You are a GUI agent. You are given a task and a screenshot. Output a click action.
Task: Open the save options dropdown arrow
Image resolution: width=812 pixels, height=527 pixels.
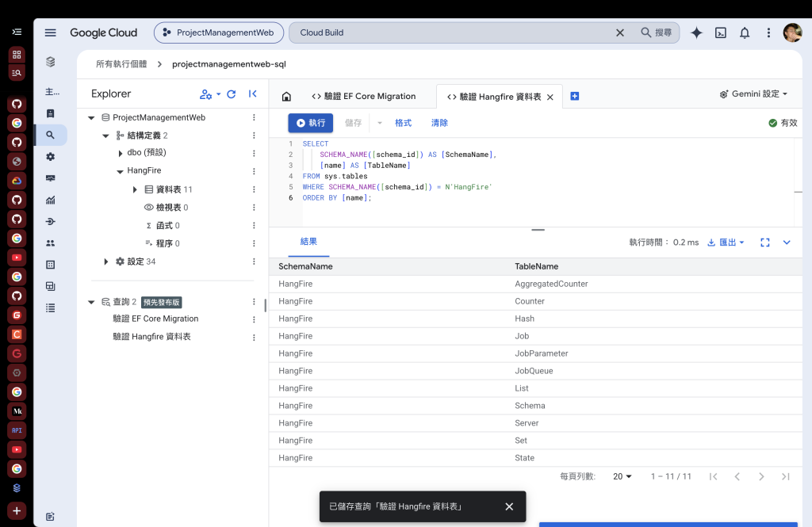(x=380, y=123)
